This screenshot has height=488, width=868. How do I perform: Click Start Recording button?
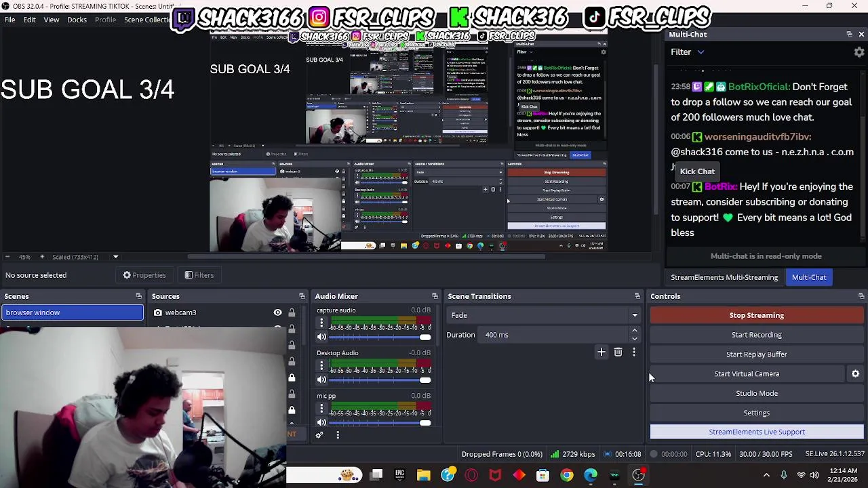(757, 335)
